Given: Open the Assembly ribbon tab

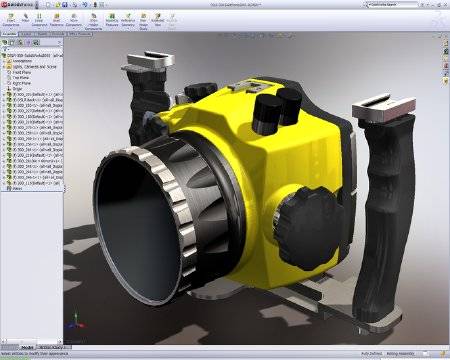Looking at the screenshot, I should (9, 34).
